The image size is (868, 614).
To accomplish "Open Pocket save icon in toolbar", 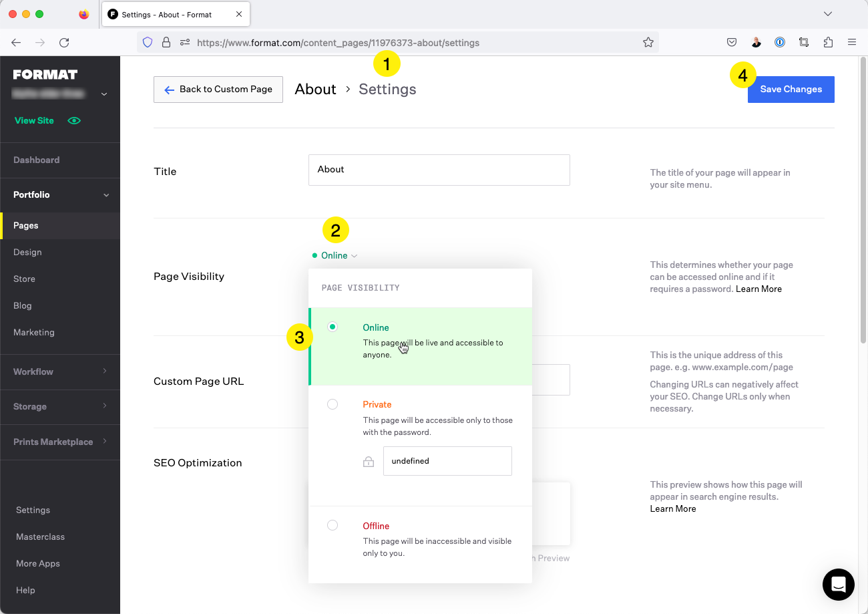I will [732, 42].
